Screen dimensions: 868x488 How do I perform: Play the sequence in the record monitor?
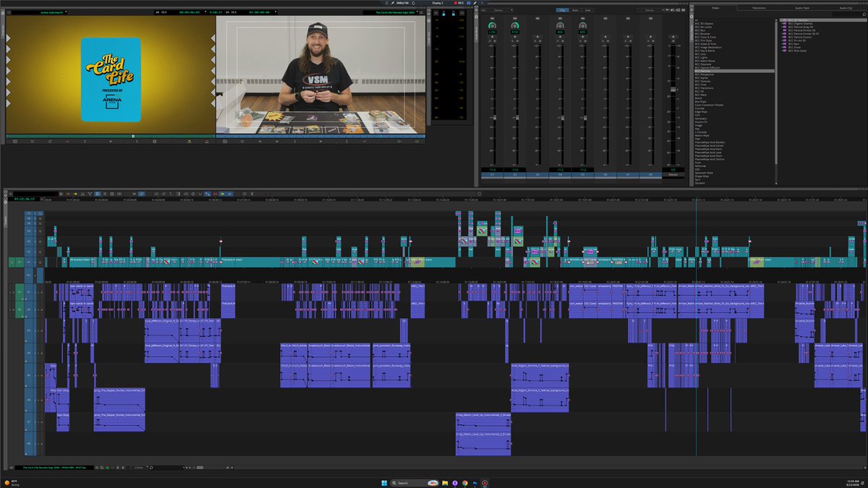click(x=320, y=142)
